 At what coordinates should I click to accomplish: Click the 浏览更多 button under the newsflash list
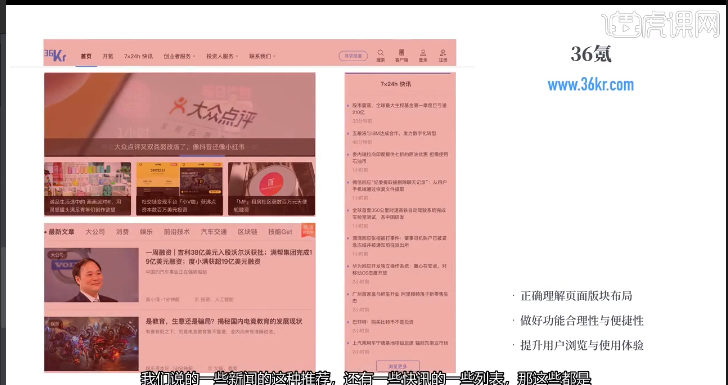pyautogui.click(x=398, y=366)
